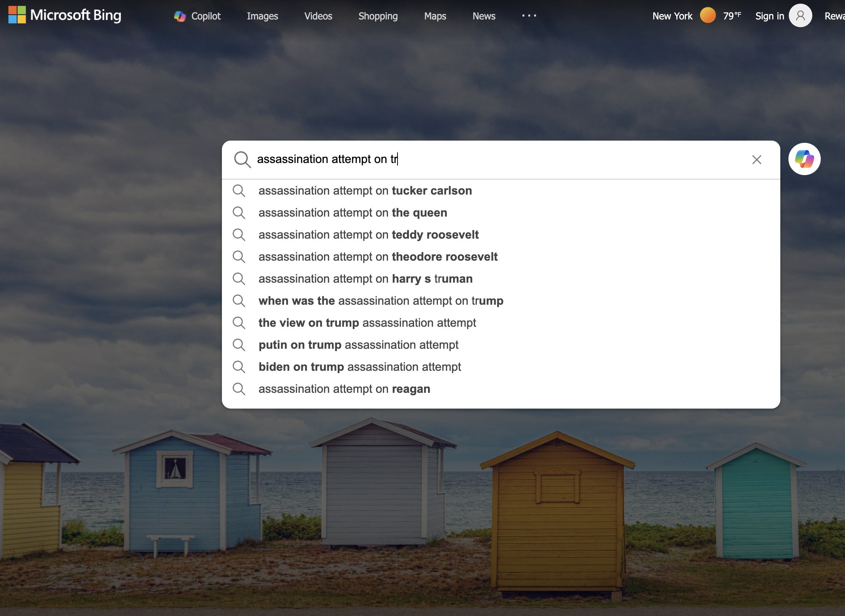The height and width of the screenshot is (616, 845).
Task: Click the Microsoft Bing logo
Action: 65,15
